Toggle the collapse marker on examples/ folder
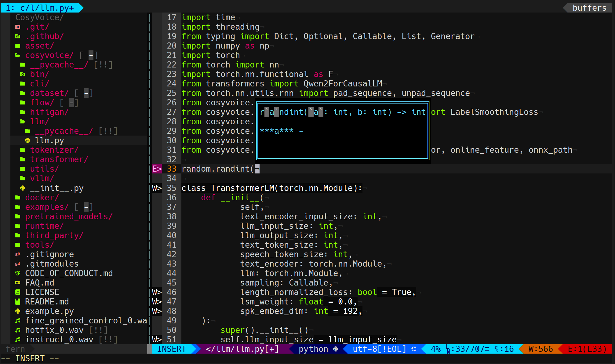The height and width of the screenshot is (364, 615). [86, 207]
